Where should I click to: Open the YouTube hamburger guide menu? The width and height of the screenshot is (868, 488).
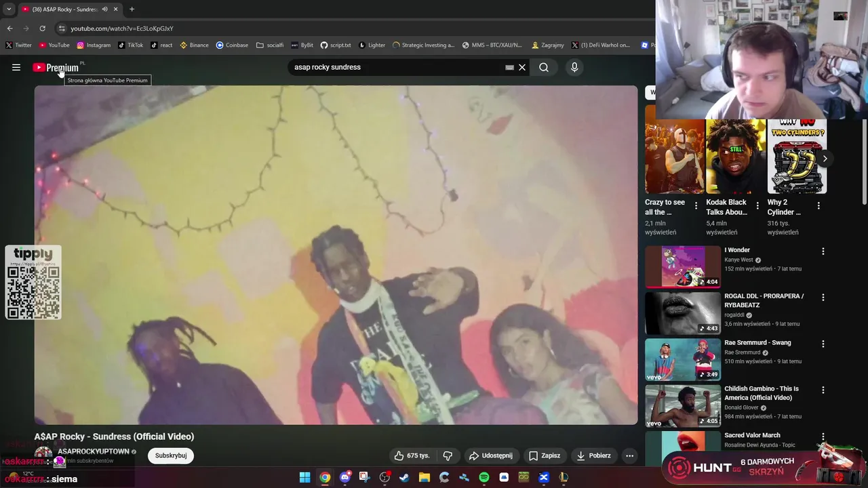[x=16, y=67]
